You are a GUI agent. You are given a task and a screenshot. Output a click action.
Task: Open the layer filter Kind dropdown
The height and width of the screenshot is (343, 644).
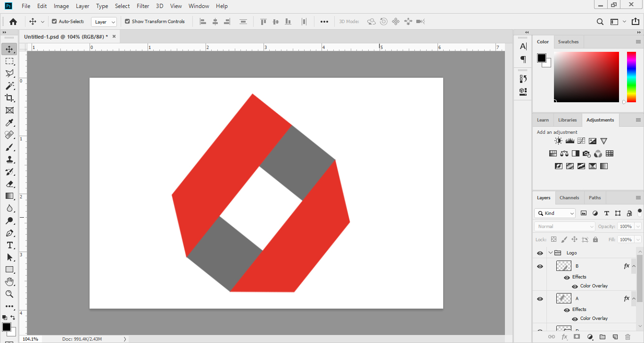(x=555, y=213)
